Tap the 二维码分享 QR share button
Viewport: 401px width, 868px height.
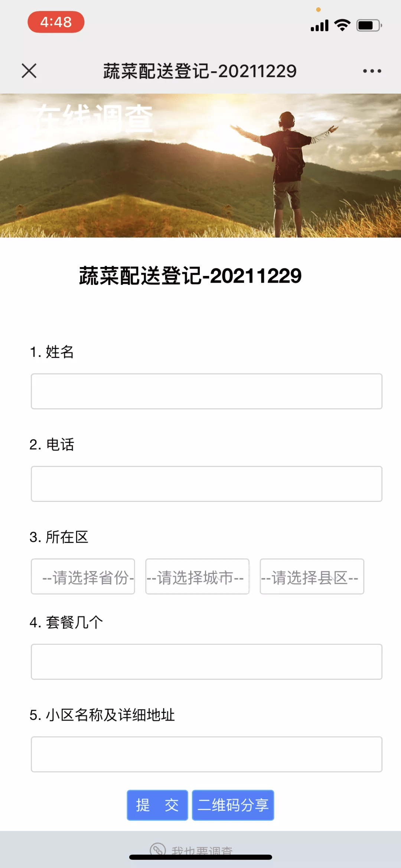click(233, 805)
